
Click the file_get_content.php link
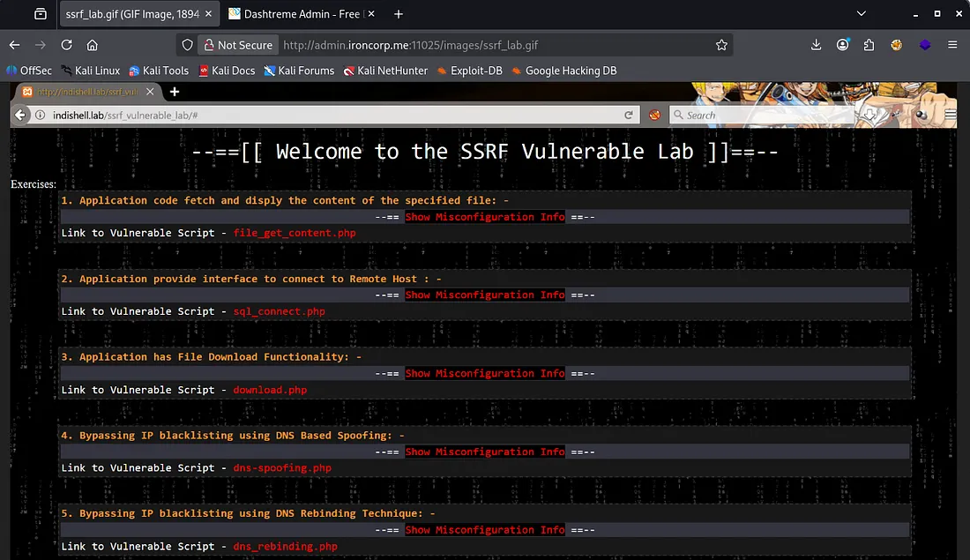click(295, 233)
